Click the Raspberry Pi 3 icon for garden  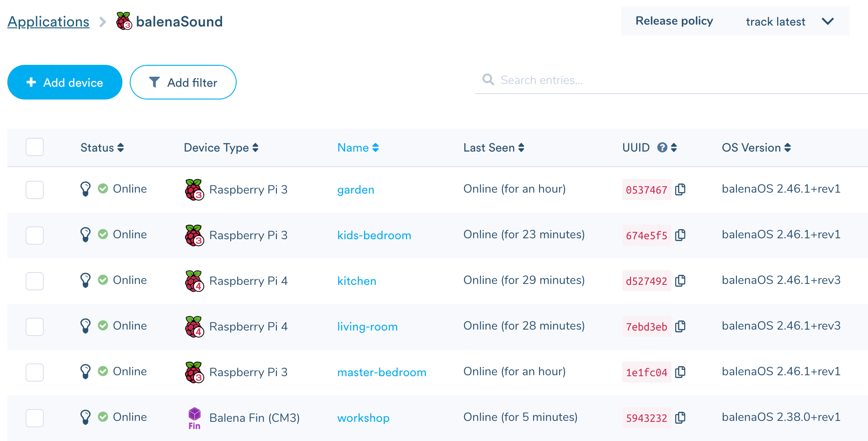pyautogui.click(x=194, y=189)
